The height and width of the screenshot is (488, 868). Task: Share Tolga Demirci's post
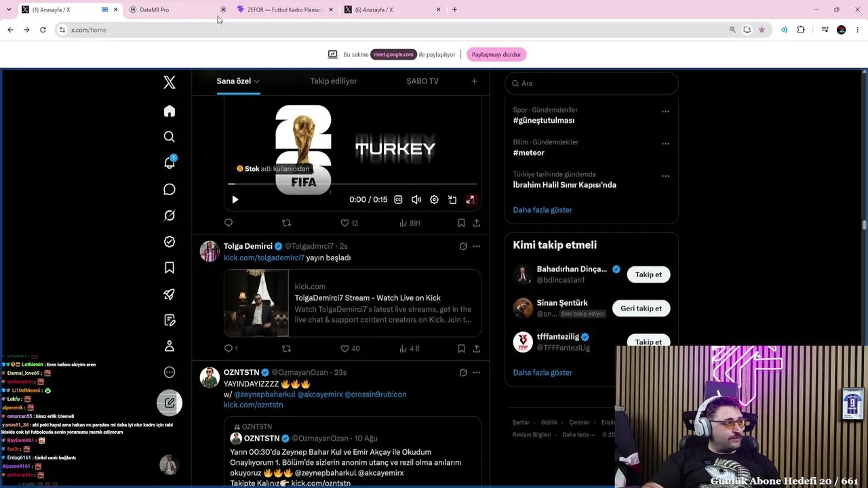pyautogui.click(x=477, y=348)
